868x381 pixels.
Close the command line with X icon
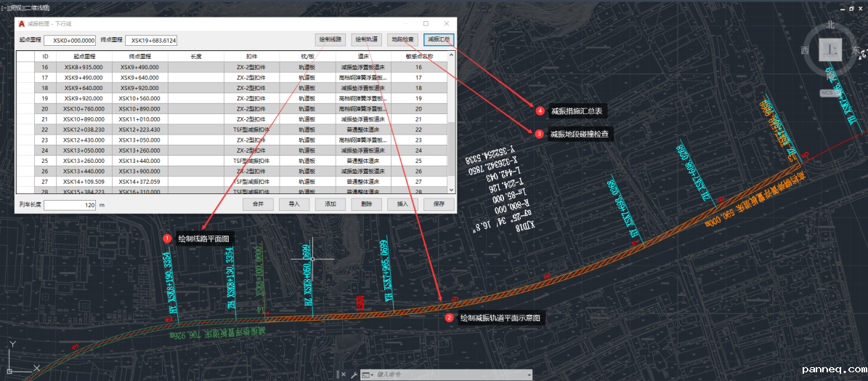(344, 374)
